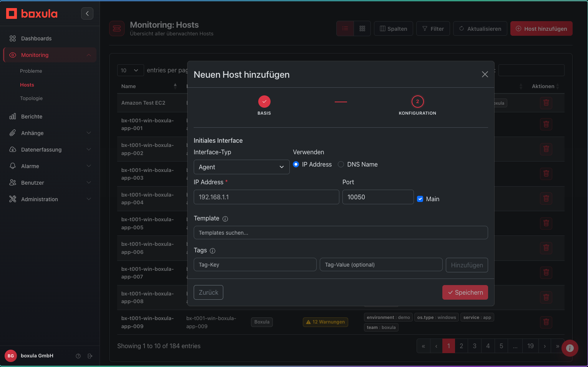Delete host bx-t001-win-boxula-app-003
Screen dimensions: 588x367
pyautogui.click(x=546, y=173)
